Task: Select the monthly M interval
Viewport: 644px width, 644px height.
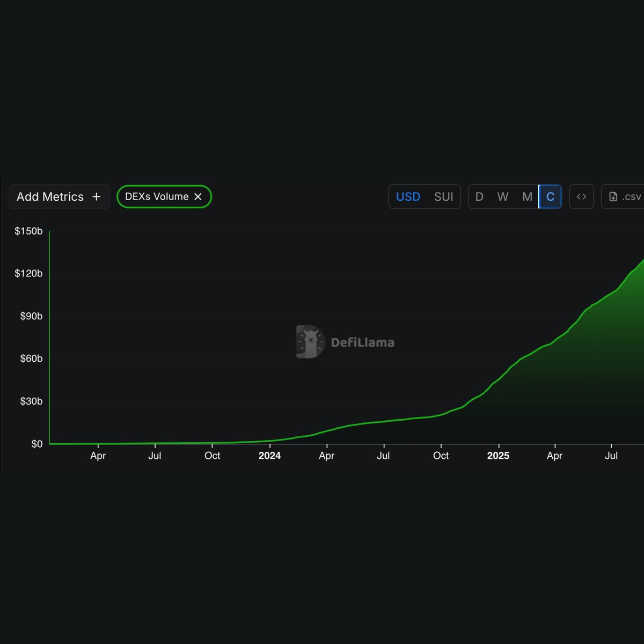Action: point(527,197)
